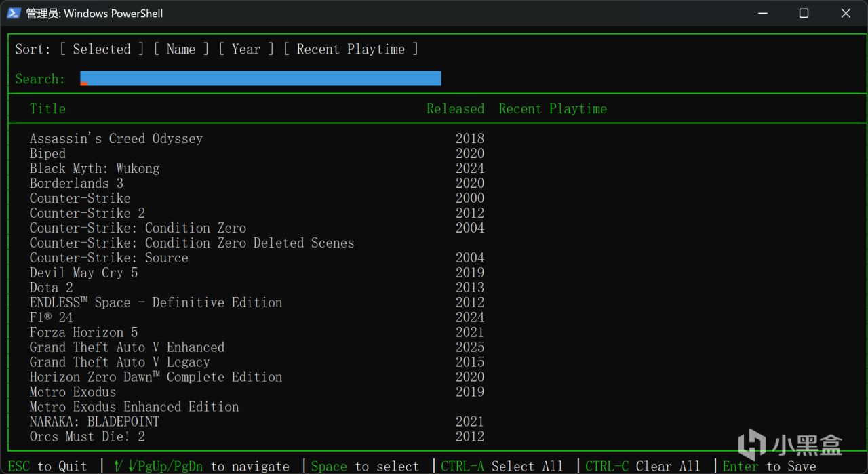
Task: Close the PowerShell window
Action: pos(846,13)
